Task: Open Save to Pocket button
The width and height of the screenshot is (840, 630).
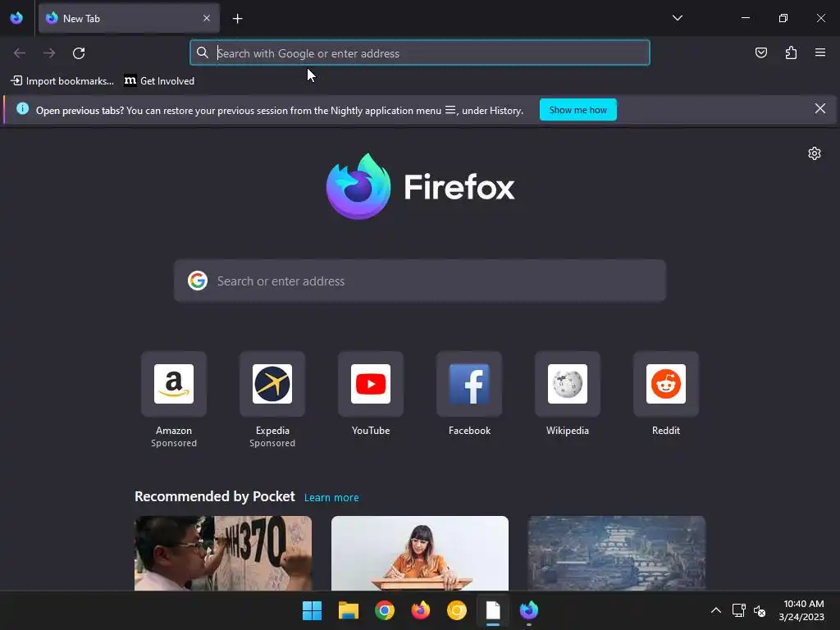Action: [760, 52]
